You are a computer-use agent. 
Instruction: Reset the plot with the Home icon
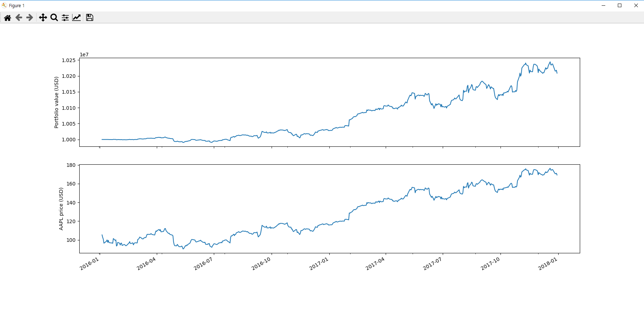pyautogui.click(x=8, y=18)
